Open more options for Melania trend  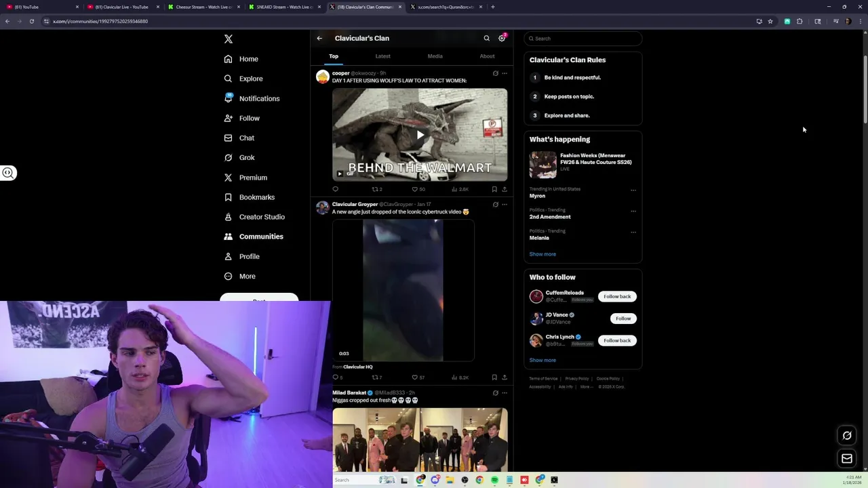coord(633,232)
